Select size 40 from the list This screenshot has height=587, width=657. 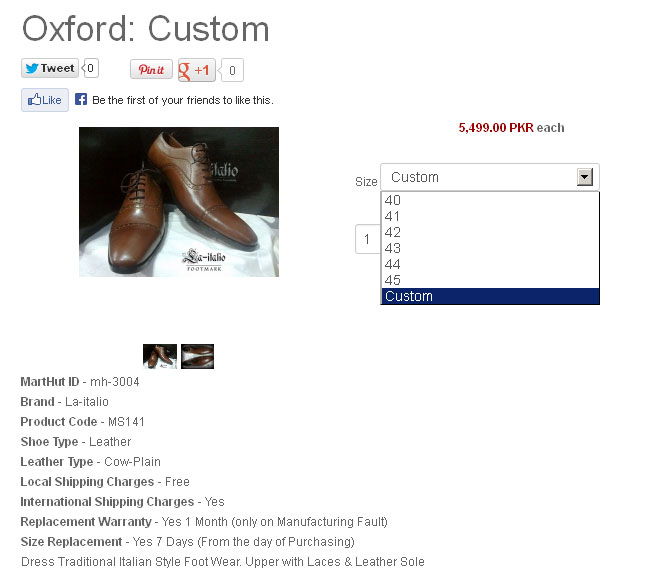click(490, 200)
